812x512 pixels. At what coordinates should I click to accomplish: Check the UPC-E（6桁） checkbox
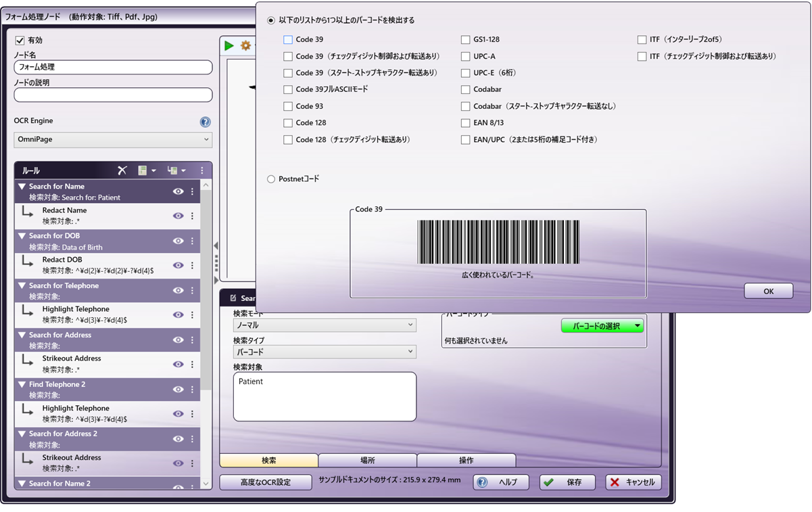(x=466, y=73)
